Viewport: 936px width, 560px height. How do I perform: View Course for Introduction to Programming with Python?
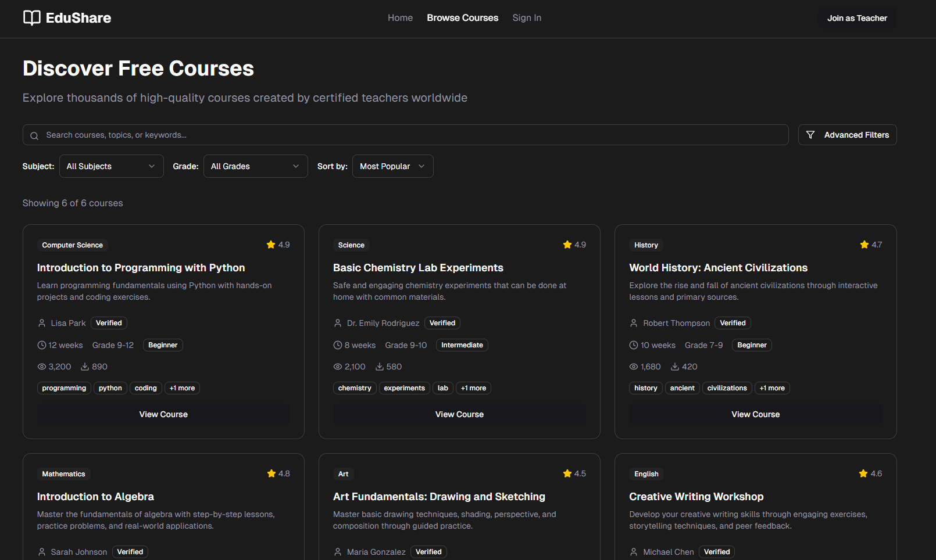pos(163,414)
